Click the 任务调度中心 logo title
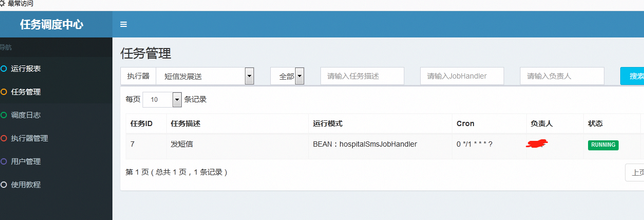 52,24
